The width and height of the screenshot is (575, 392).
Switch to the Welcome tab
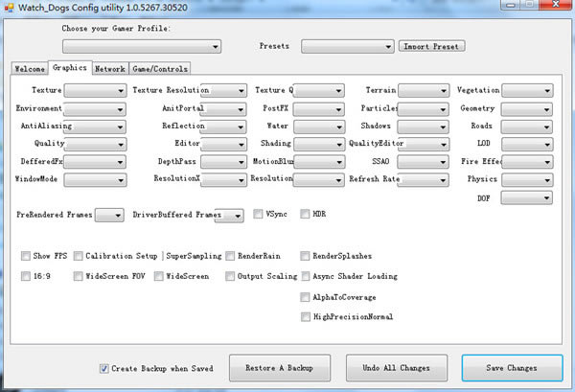29,69
